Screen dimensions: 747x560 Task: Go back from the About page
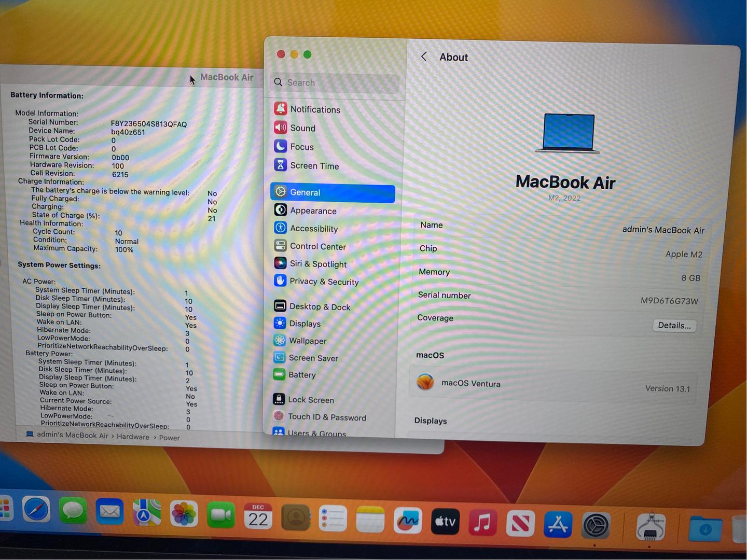pyautogui.click(x=424, y=57)
